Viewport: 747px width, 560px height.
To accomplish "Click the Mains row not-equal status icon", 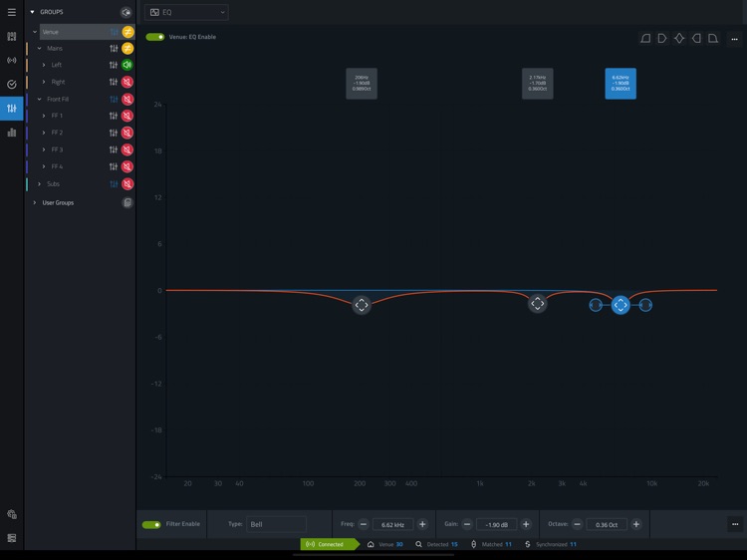I will click(127, 48).
